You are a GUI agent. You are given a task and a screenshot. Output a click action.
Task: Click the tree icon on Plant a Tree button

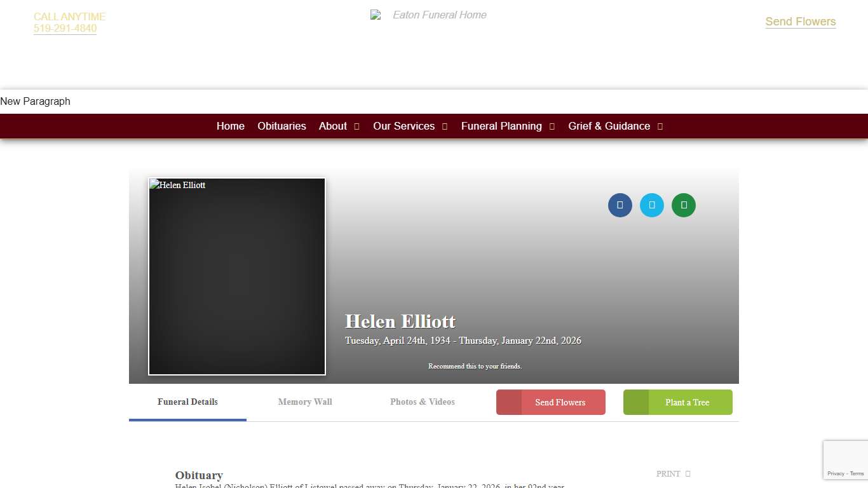click(x=637, y=402)
